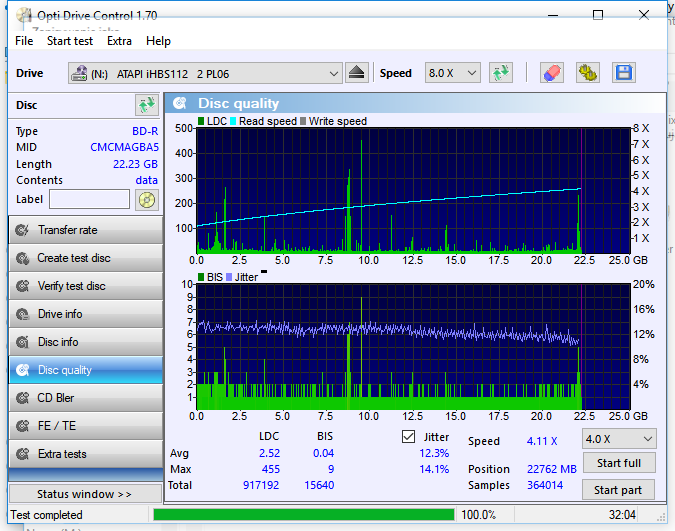Click the Speed value 4.11 X
675x531 pixels.
542,441
